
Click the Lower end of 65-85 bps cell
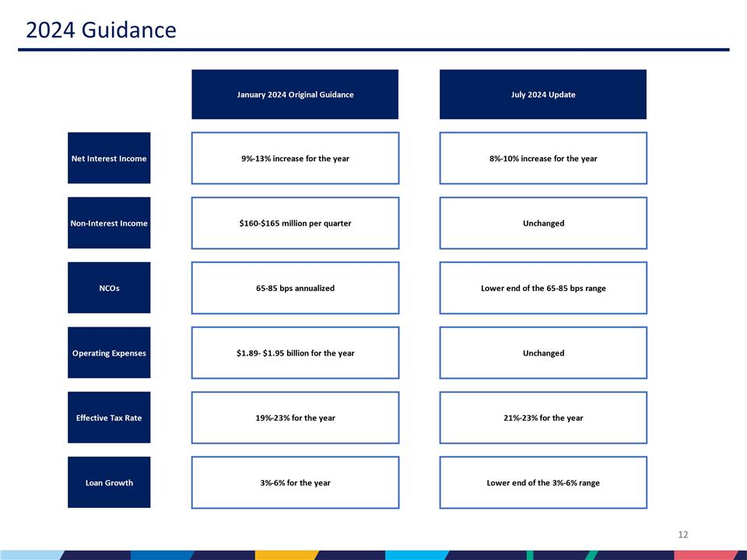(x=542, y=288)
